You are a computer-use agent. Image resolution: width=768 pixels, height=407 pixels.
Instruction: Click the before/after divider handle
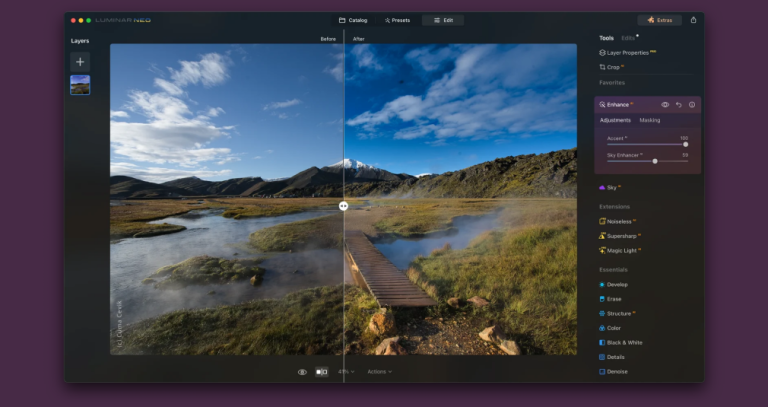point(343,206)
